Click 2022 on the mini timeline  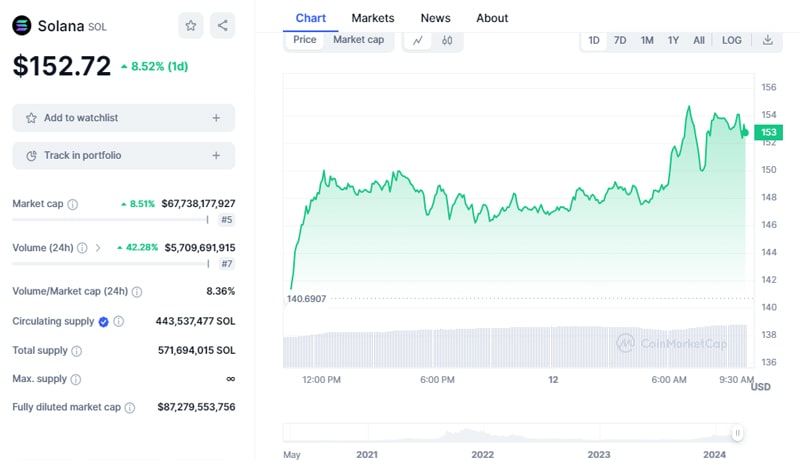(483, 454)
